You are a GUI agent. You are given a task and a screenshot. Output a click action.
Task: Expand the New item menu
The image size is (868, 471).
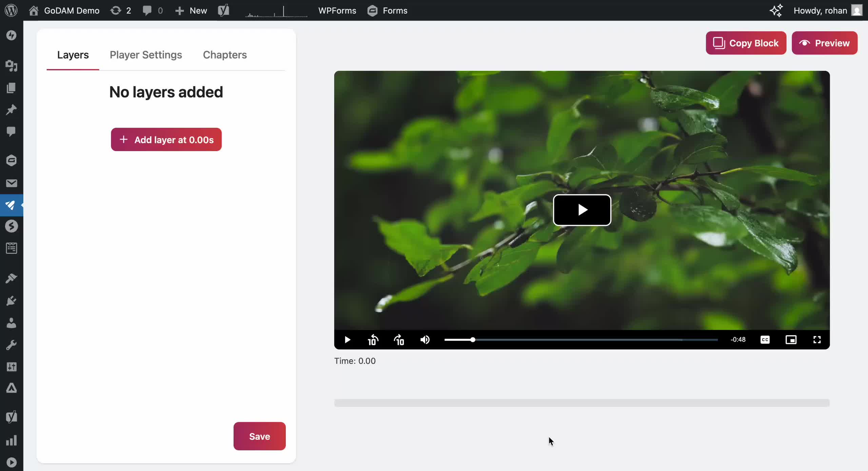(x=191, y=11)
